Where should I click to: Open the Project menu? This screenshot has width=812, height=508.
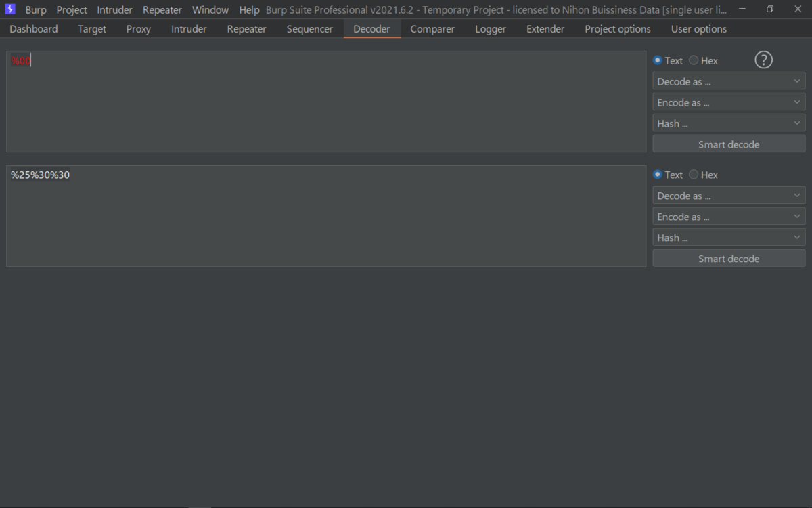[72, 10]
